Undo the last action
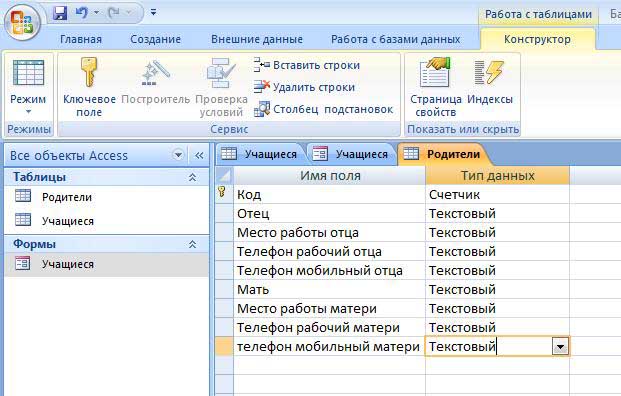Screen dimensions: 621x396 click(x=82, y=13)
